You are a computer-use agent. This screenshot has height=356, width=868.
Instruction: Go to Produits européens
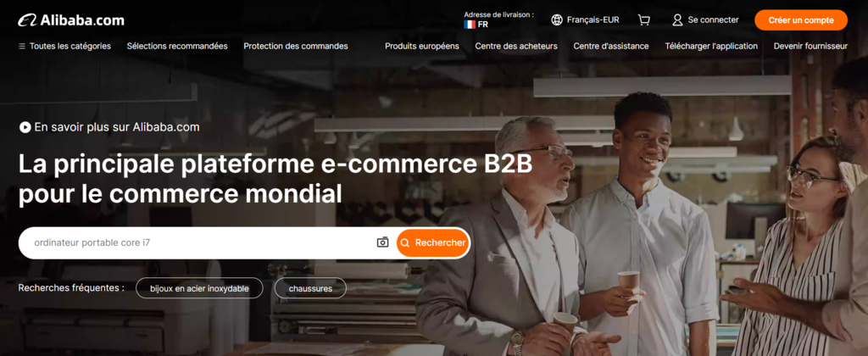click(x=422, y=47)
